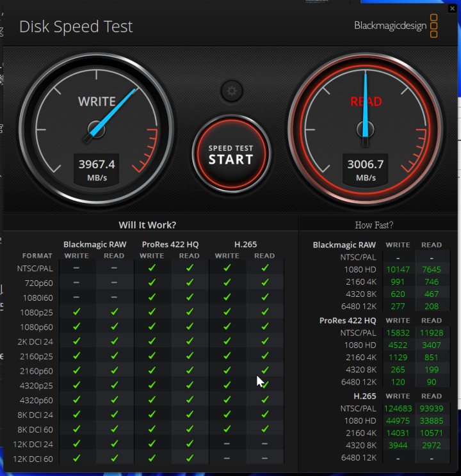Click Blackmagic RAW read checkmark for 12K DCI 60
The width and height of the screenshot is (461, 476).
[x=114, y=458]
